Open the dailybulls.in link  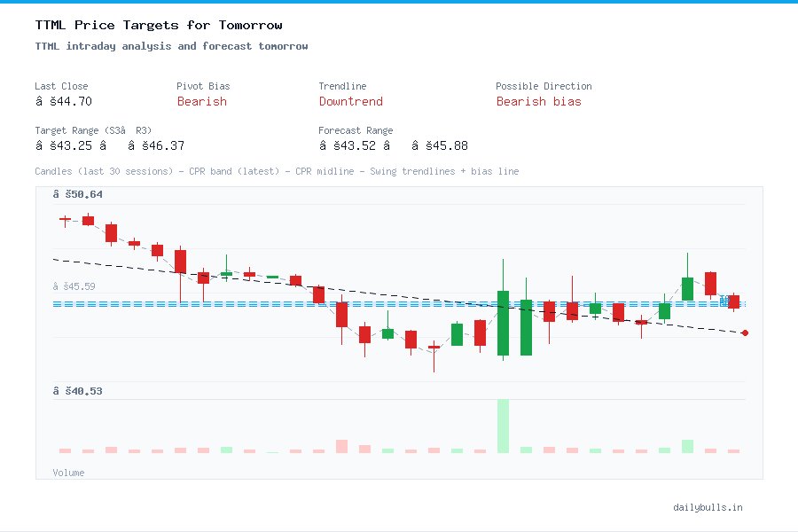pos(709,507)
